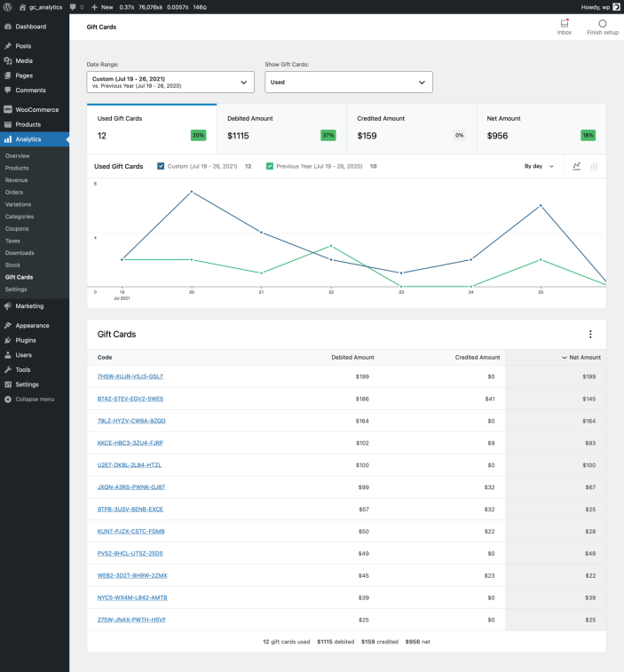Image resolution: width=624 pixels, height=672 pixels.
Task: Open gift card code 7HSW-XUJR-V5J3-GSL7
Action: point(130,376)
